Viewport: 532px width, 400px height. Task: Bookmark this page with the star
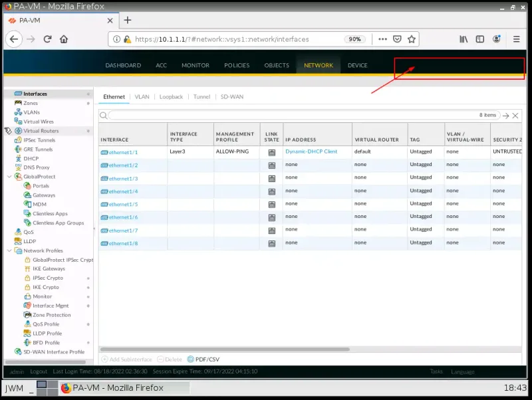[x=412, y=39]
